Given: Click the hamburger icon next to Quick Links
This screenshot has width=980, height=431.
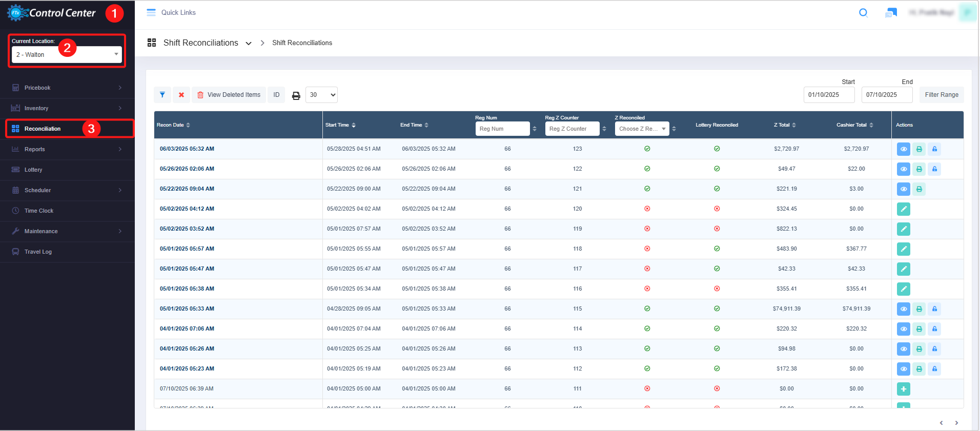Looking at the screenshot, I should pyautogui.click(x=151, y=13).
